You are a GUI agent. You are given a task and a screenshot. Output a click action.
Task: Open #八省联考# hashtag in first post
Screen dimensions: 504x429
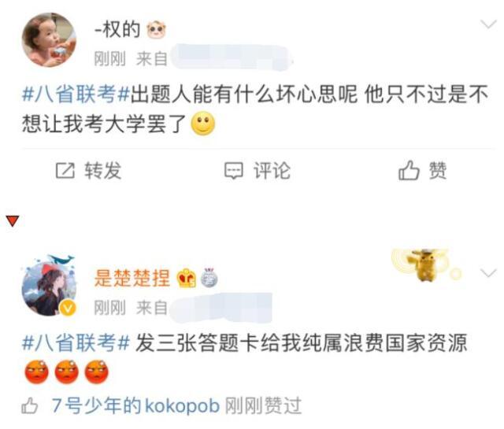click(x=76, y=94)
